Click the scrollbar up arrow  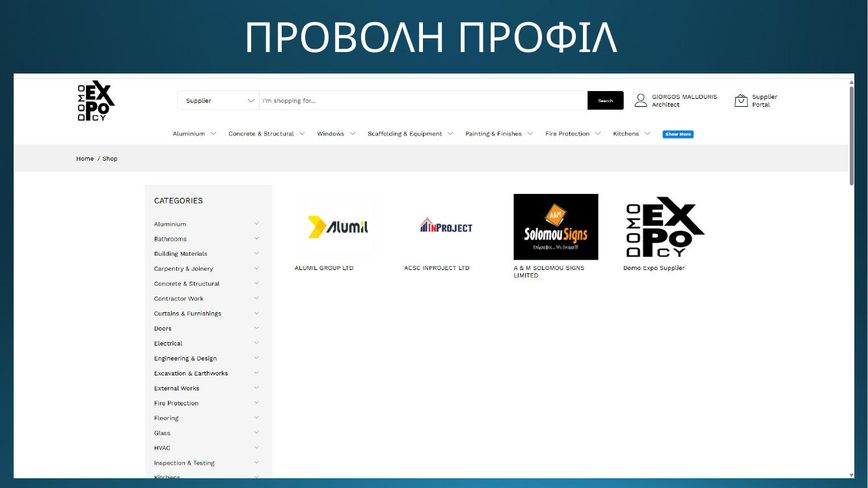point(851,82)
